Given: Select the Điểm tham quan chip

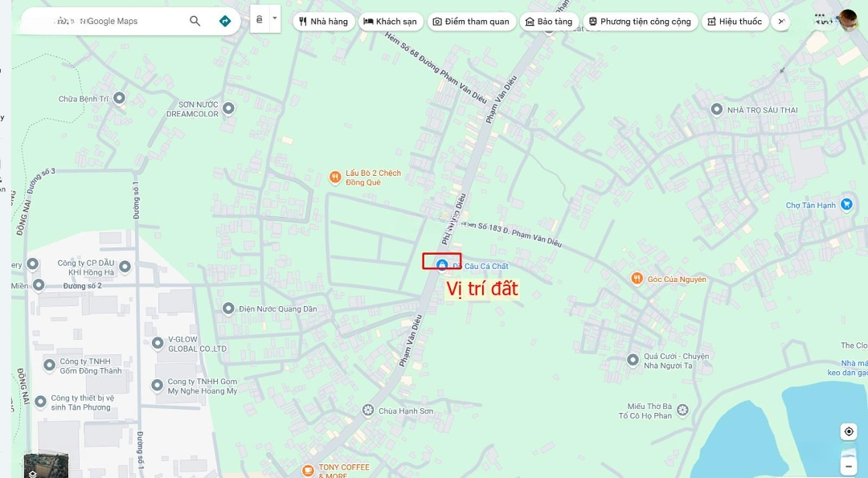Looking at the screenshot, I should click(x=472, y=22).
